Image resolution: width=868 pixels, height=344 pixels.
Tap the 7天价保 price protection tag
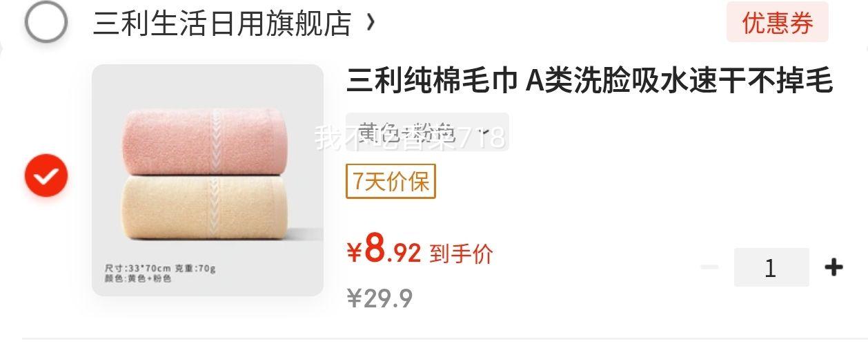coord(391,181)
